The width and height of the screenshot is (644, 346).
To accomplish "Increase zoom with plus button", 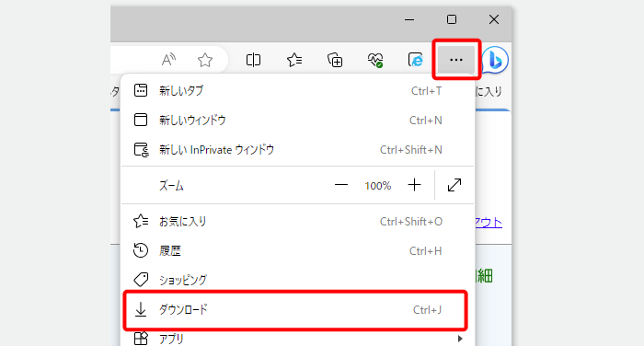I will click(x=414, y=185).
